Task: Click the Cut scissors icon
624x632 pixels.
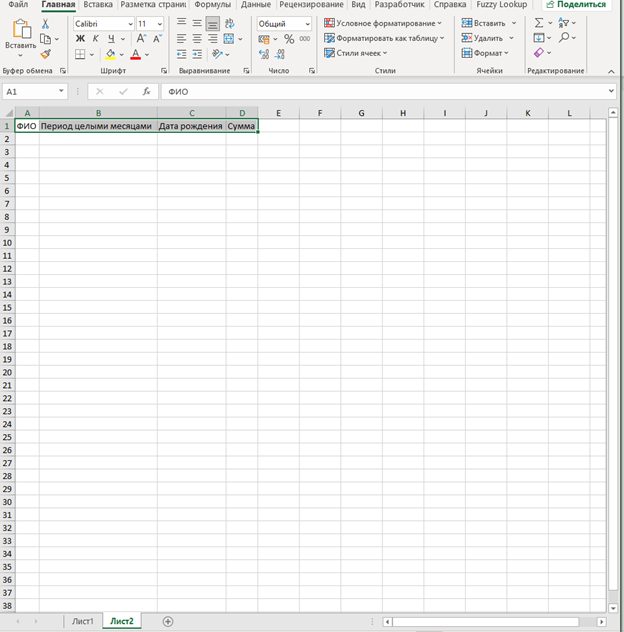Action: point(46,24)
